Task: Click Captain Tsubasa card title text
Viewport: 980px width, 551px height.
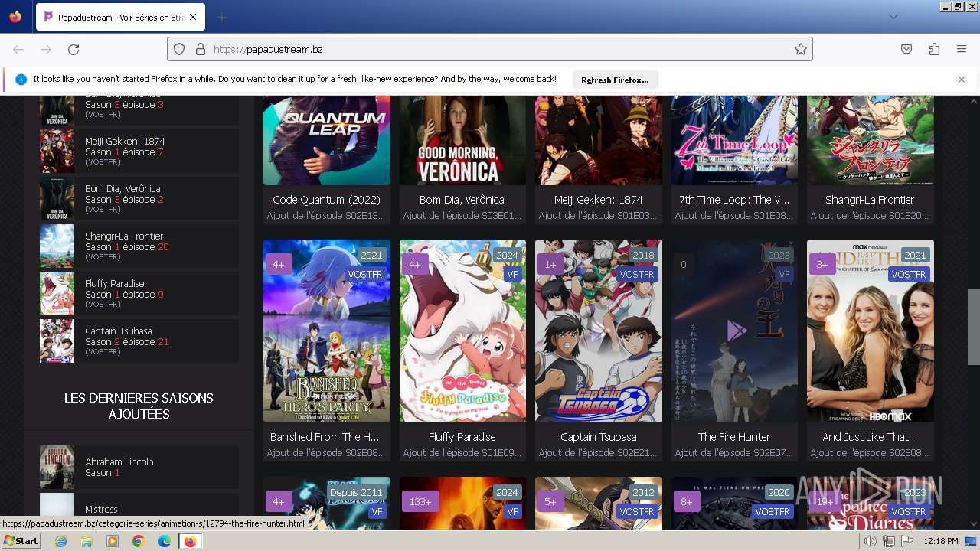Action: (599, 437)
